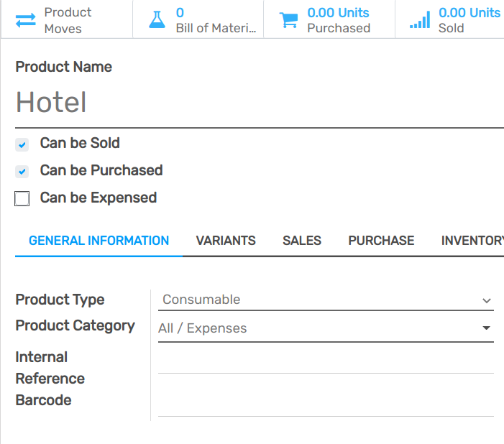Click the Product Type chevron arrow
Viewport: 504px width, 444px height.
click(x=487, y=300)
